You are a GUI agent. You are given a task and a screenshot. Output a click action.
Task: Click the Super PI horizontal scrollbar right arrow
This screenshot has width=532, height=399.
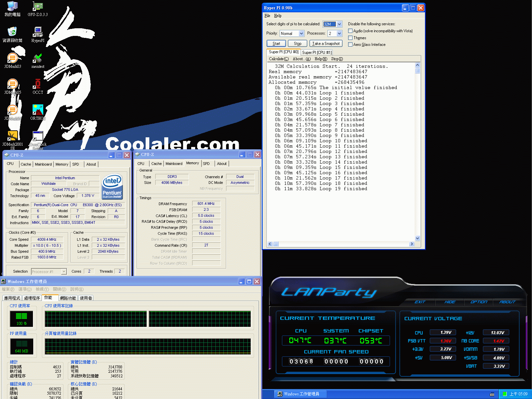(x=412, y=244)
